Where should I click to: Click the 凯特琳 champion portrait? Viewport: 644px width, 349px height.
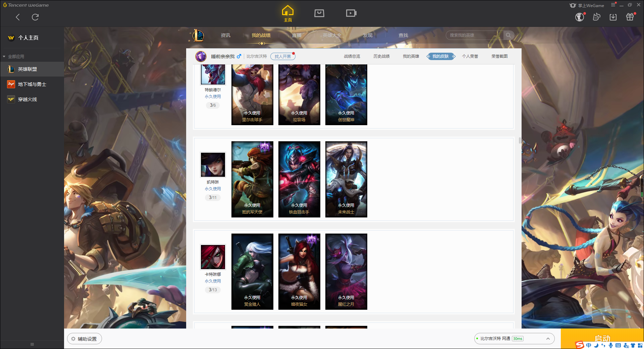[213, 165]
